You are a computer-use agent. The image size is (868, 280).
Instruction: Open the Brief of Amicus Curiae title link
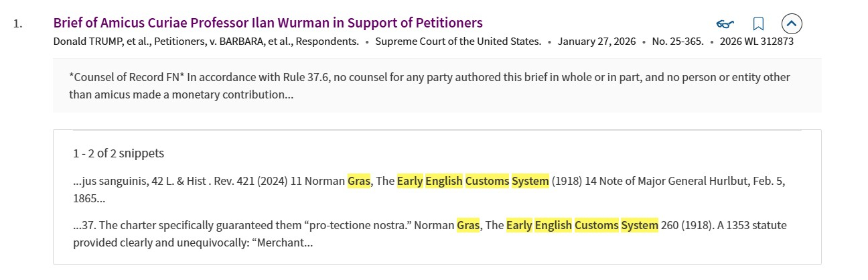267,23
